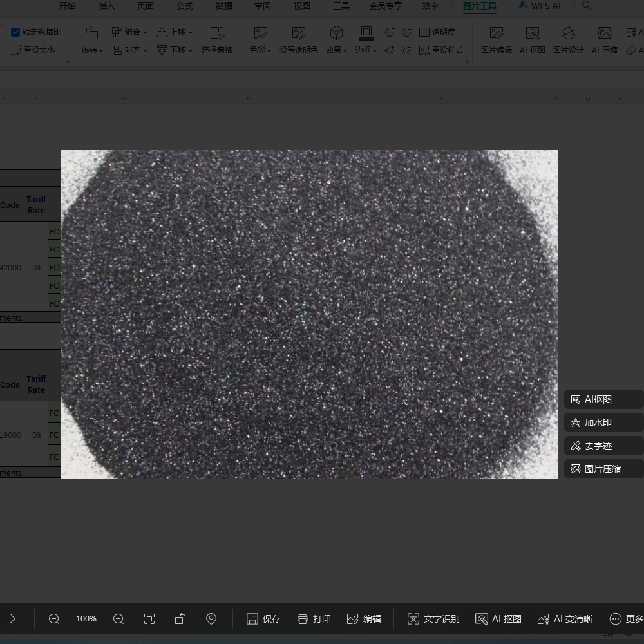This screenshot has width=644, height=644.
Task: Open AI 变清晰 image enhance tool
Action: pyautogui.click(x=565, y=619)
